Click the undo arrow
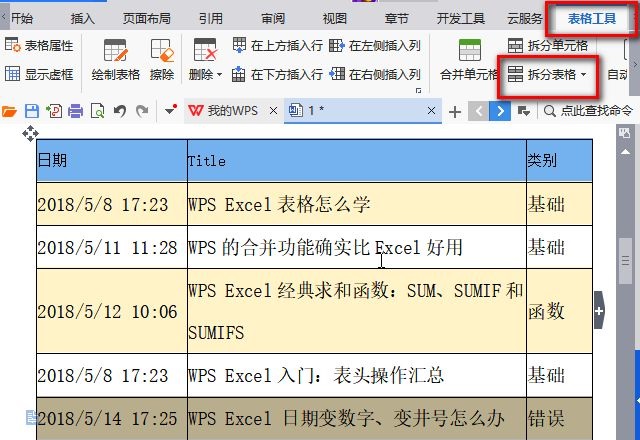Image resolution: width=640 pixels, height=440 pixels. coord(120,111)
